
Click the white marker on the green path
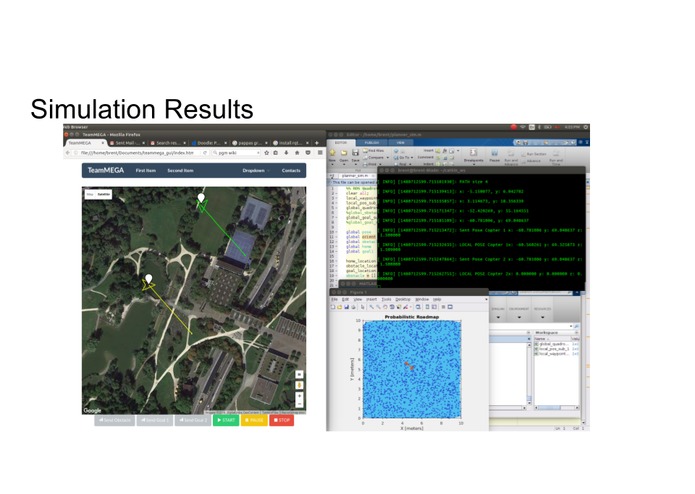[201, 198]
